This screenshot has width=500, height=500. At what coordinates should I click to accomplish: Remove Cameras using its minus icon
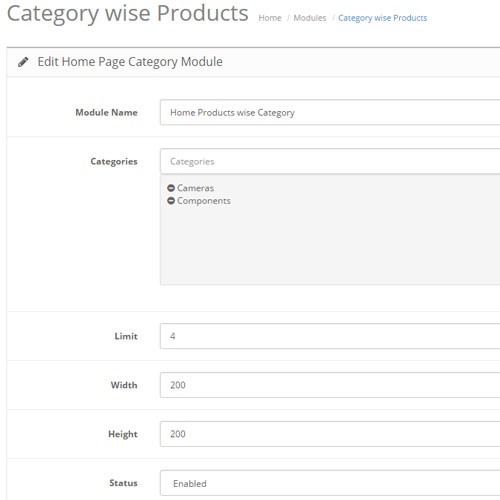(x=171, y=188)
